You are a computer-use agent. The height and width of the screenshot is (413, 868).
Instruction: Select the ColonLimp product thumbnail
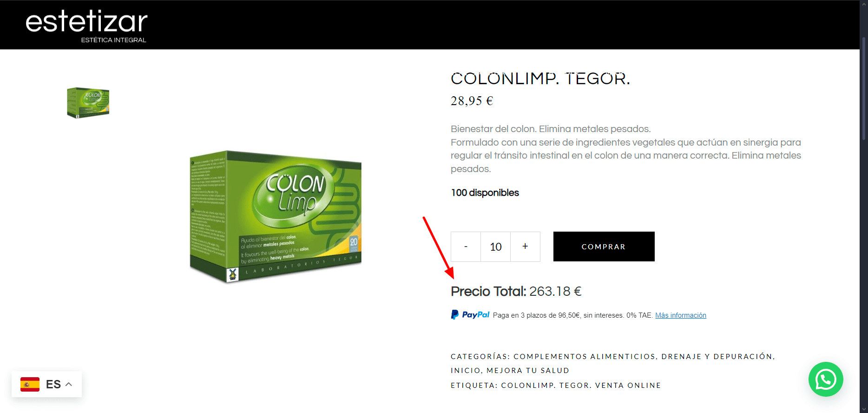[88, 102]
